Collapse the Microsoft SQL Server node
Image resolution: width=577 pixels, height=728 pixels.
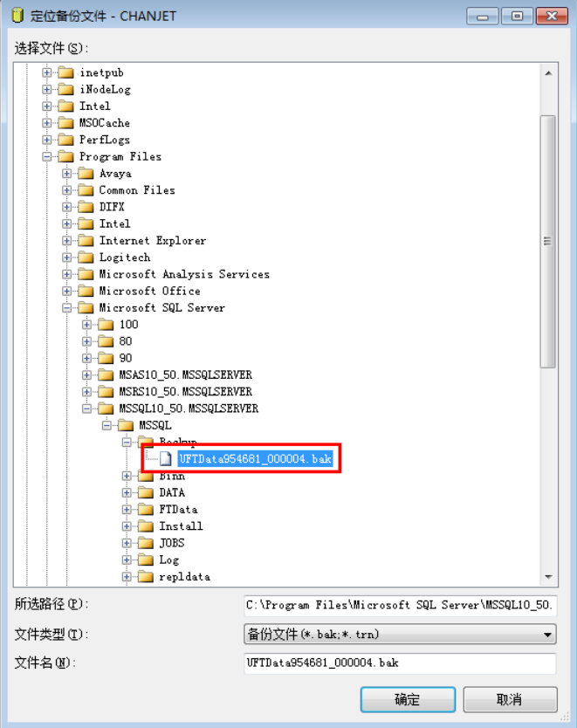coord(67,308)
